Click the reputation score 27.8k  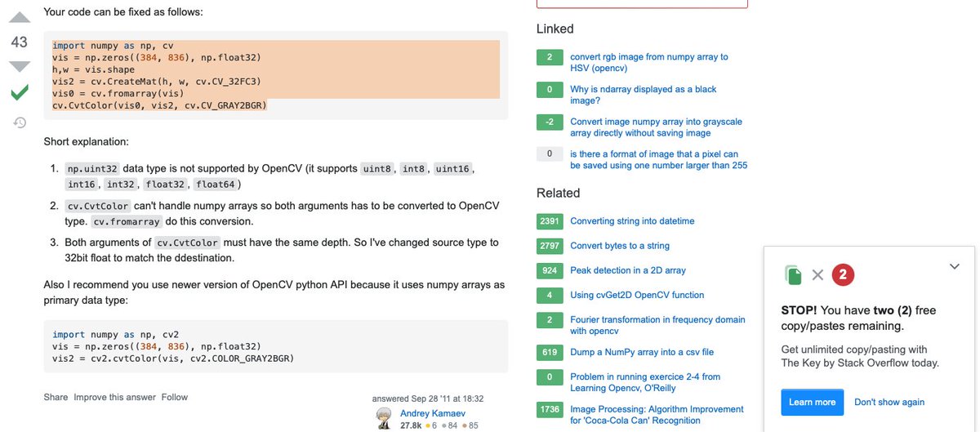tap(411, 425)
